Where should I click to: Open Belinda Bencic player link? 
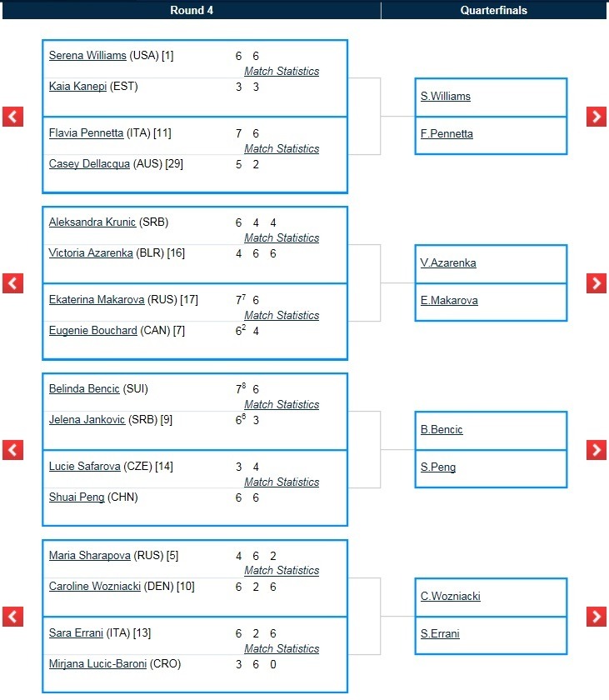click(x=84, y=388)
